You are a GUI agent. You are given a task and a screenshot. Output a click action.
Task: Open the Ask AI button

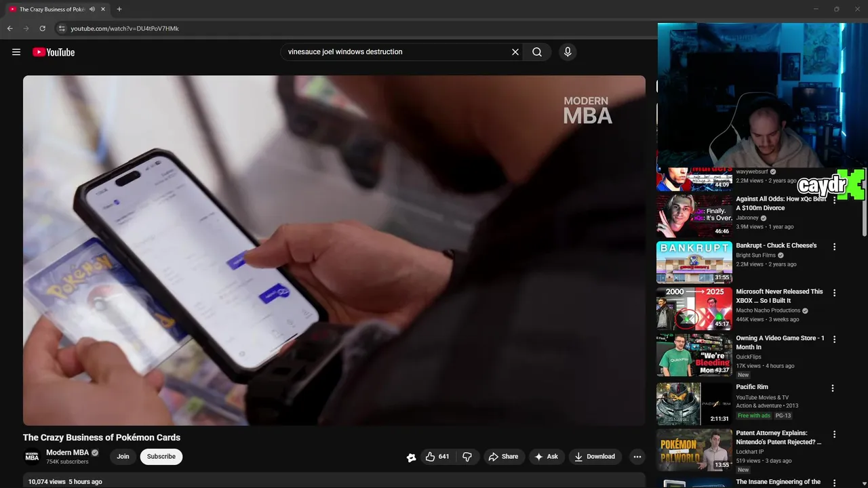click(x=546, y=457)
